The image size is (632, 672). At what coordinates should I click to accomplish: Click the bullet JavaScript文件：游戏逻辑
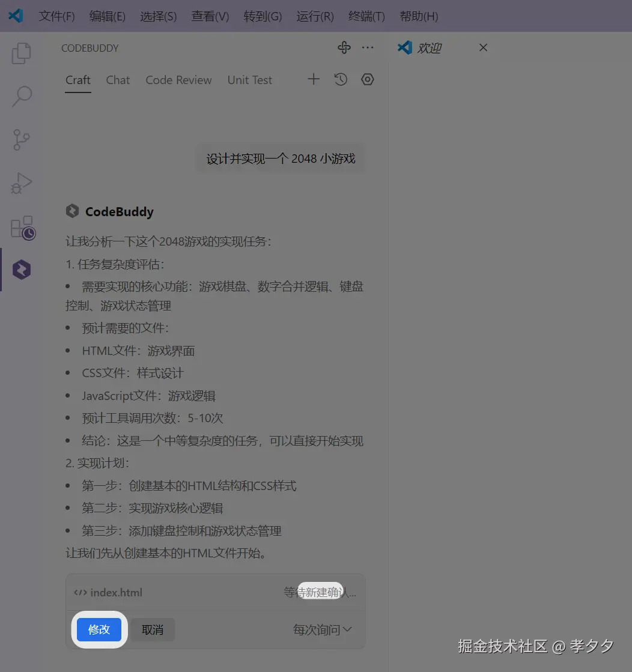(x=148, y=396)
